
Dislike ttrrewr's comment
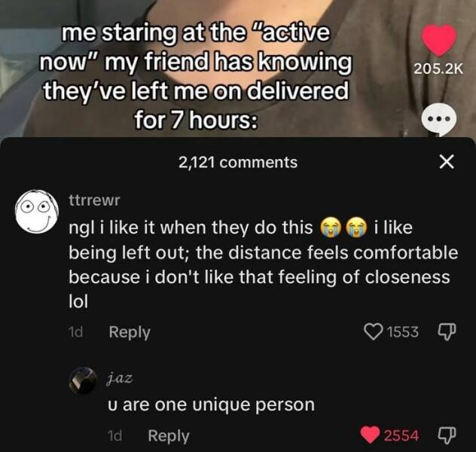tap(447, 331)
